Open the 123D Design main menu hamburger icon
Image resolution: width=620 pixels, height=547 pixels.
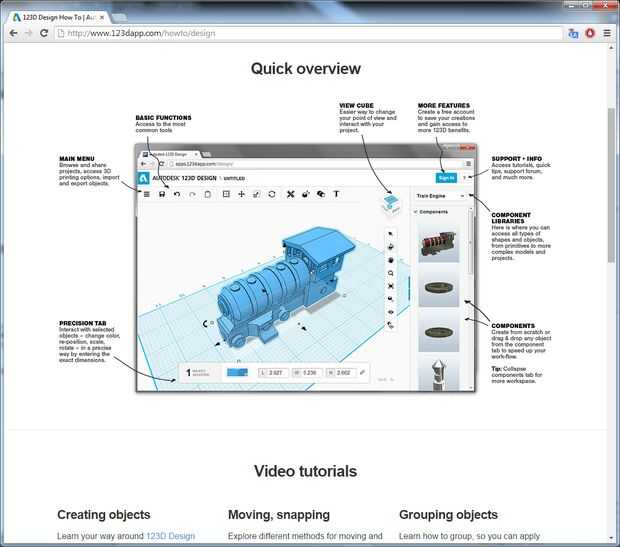[147, 194]
